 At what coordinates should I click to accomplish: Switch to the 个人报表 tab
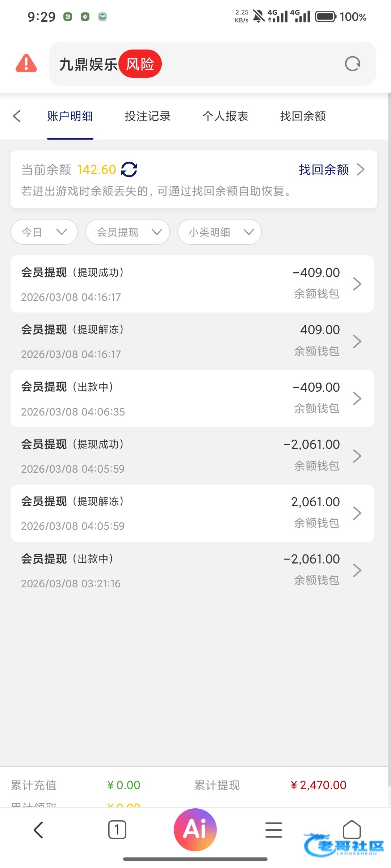click(x=225, y=116)
